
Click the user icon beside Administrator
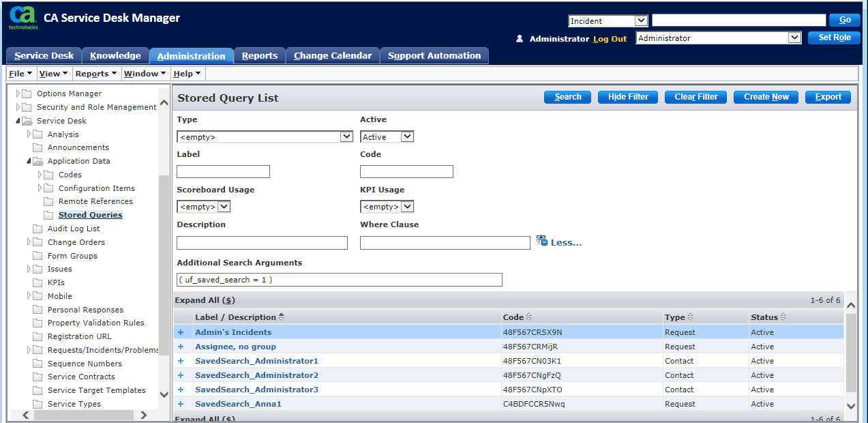520,39
